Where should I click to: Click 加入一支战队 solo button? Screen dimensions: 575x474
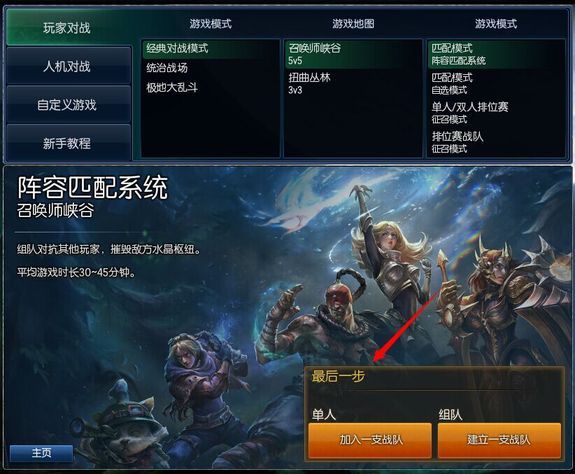(370, 440)
